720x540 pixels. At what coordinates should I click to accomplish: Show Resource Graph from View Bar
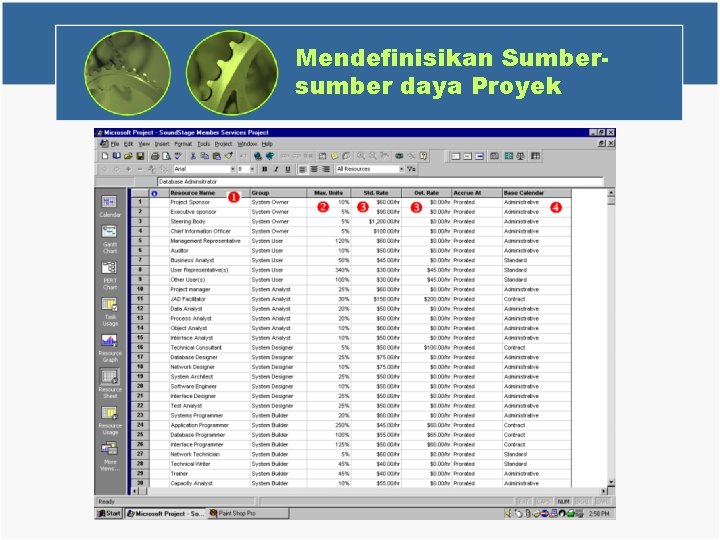click(x=110, y=348)
